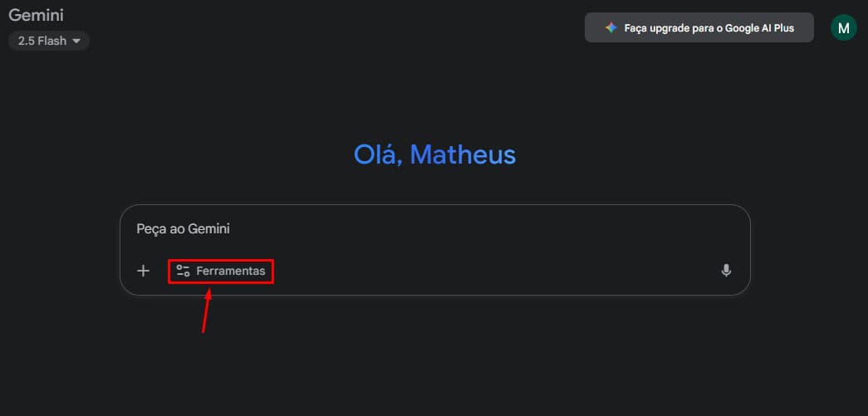868x416 pixels.
Task: Open the green M profile avatar
Action: [x=844, y=27]
